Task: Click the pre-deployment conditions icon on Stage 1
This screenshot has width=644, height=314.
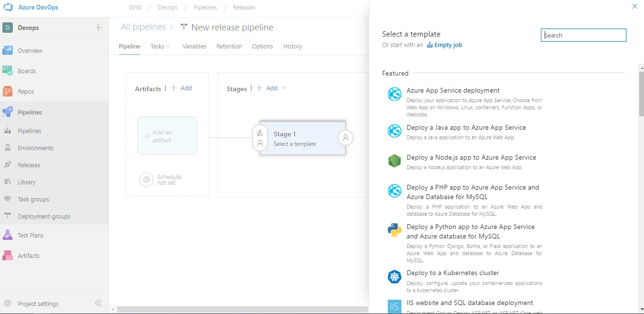Action: [260, 134]
